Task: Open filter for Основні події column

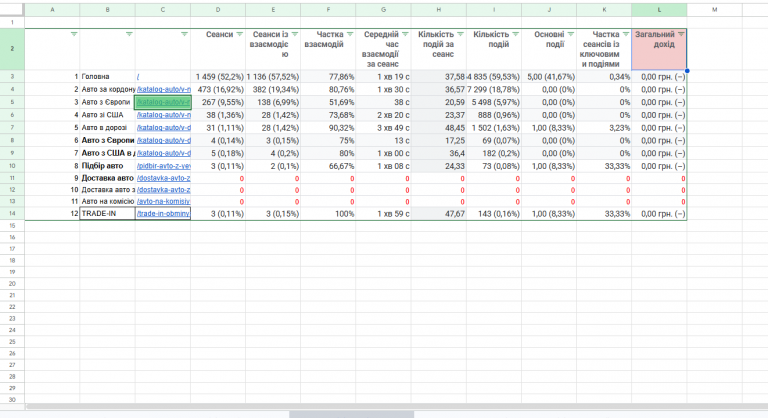Action: (x=571, y=34)
